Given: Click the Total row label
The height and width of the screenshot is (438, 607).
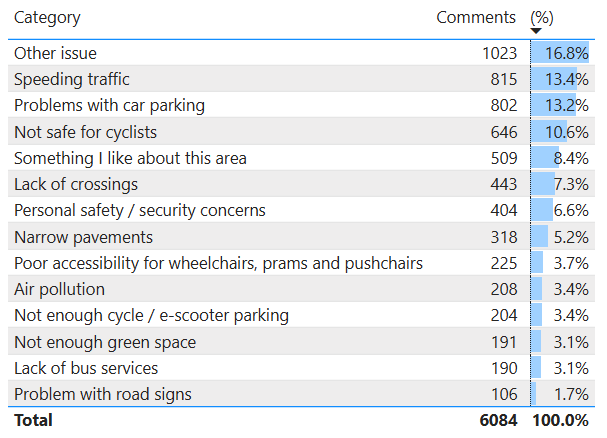Looking at the screenshot, I should (33, 421).
